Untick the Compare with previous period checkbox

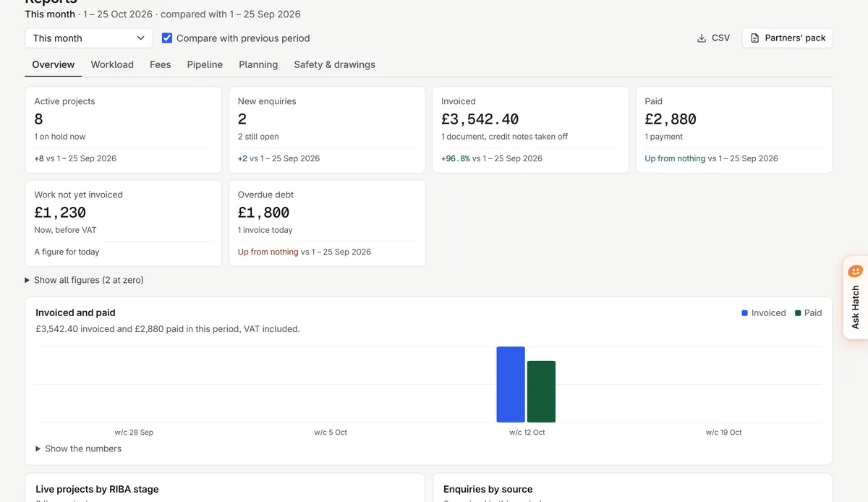[x=167, y=38]
